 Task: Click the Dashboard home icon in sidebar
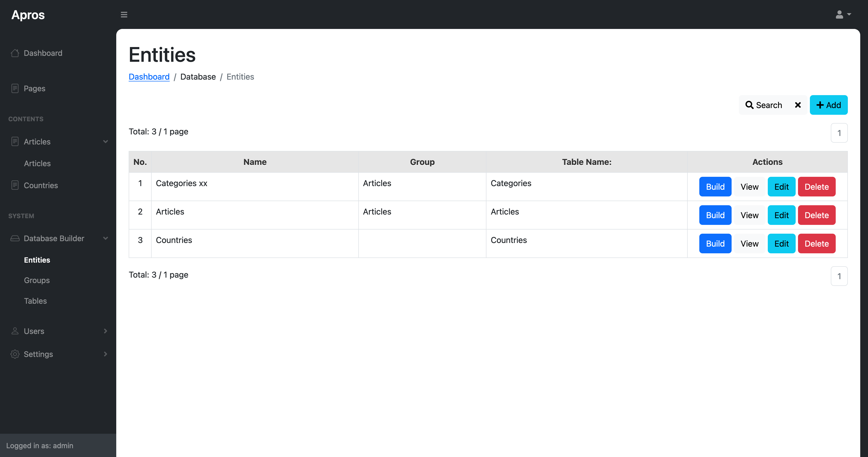click(15, 53)
